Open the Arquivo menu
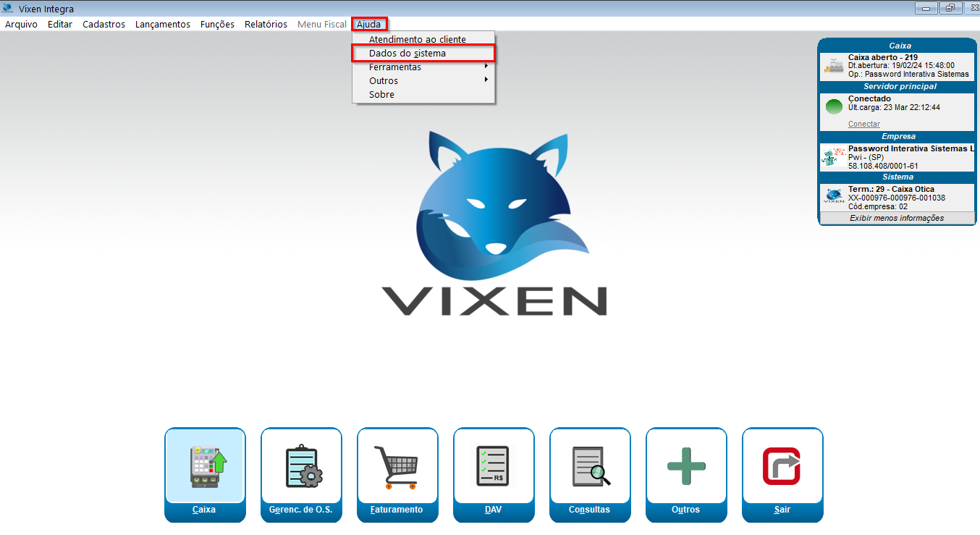 coord(21,24)
